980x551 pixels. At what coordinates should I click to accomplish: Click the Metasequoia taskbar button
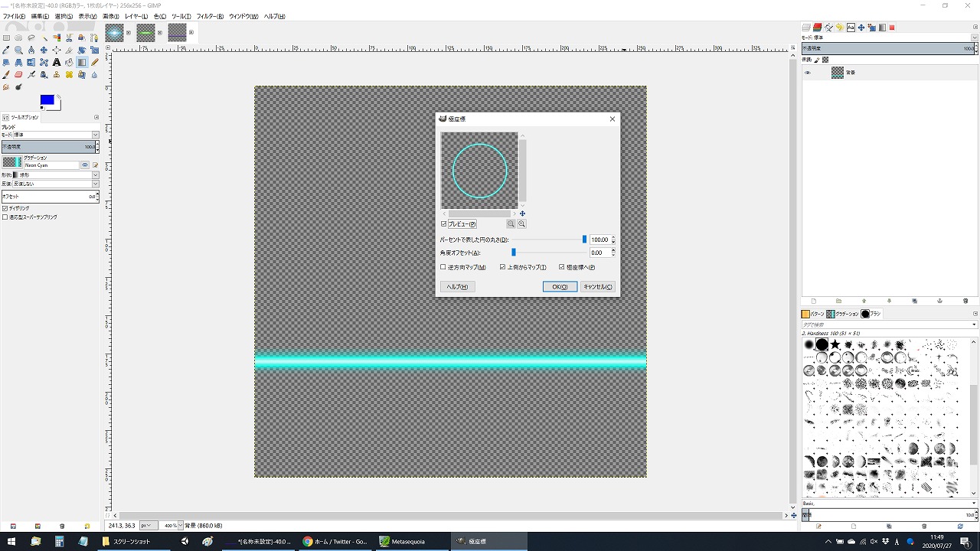[x=413, y=541]
